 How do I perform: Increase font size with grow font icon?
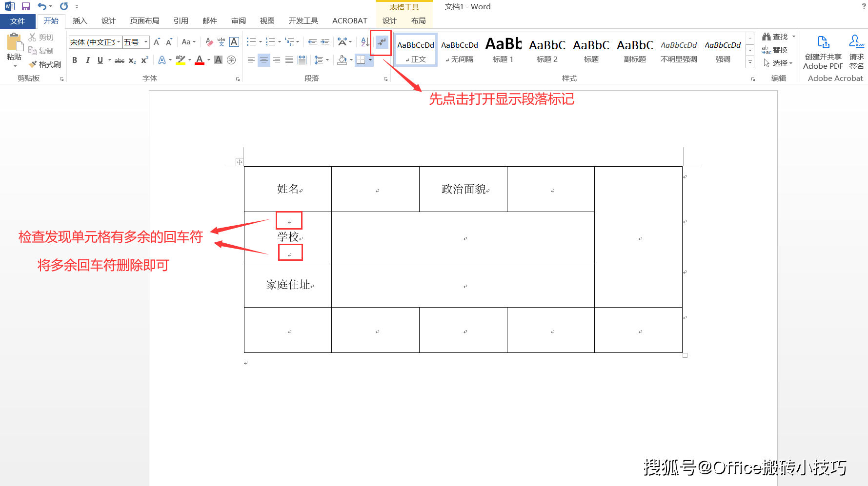[157, 42]
